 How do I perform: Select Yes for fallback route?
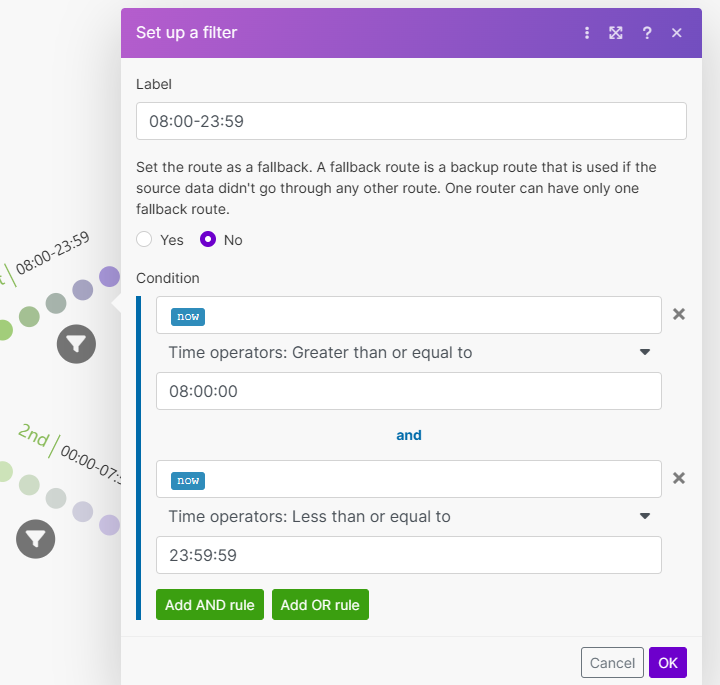pyautogui.click(x=145, y=240)
